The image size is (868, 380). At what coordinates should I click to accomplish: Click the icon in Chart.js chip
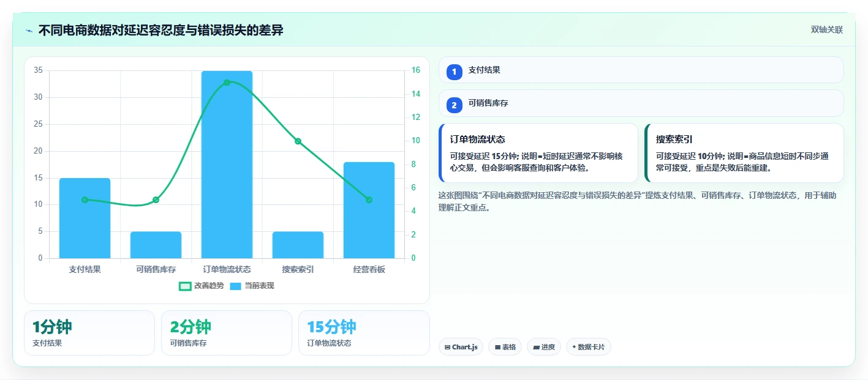pos(448,347)
